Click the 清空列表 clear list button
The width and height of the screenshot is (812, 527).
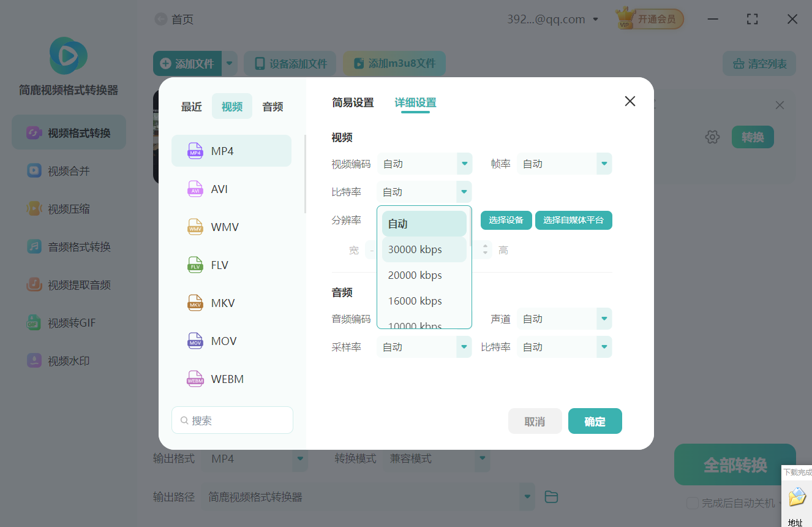[x=759, y=63]
